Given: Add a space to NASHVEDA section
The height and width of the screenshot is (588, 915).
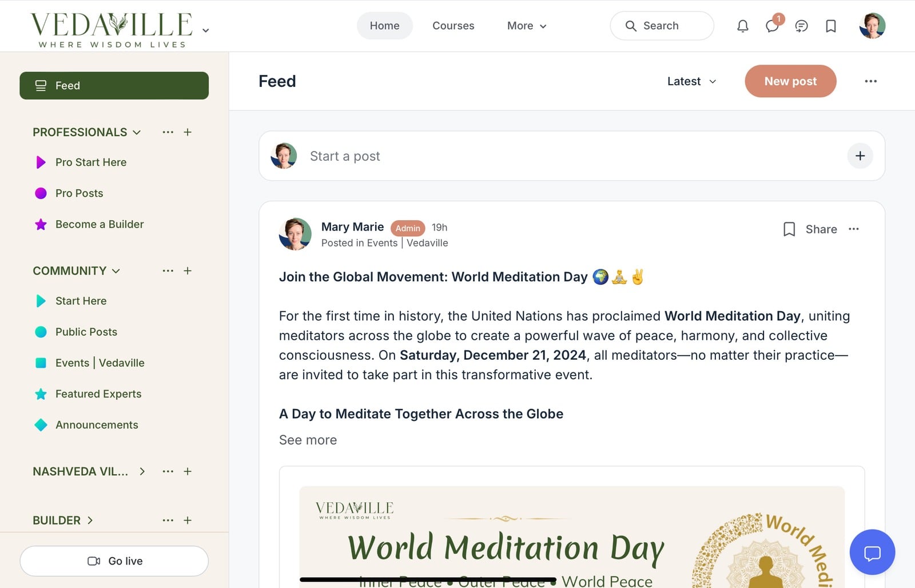Looking at the screenshot, I should coord(188,471).
